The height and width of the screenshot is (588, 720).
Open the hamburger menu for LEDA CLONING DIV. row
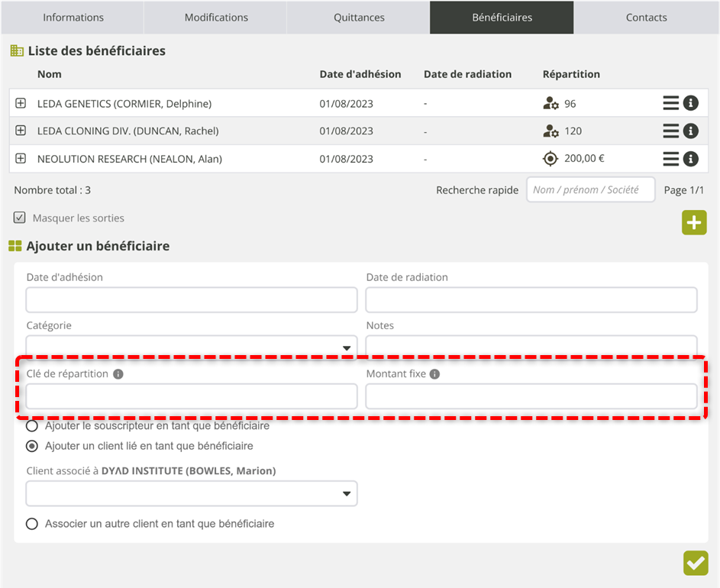click(x=670, y=131)
